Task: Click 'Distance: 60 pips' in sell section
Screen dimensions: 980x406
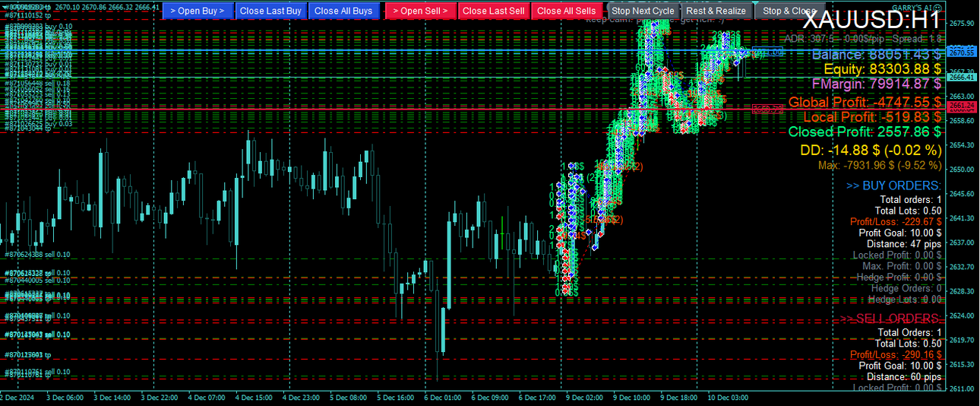Action: point(904,376)
